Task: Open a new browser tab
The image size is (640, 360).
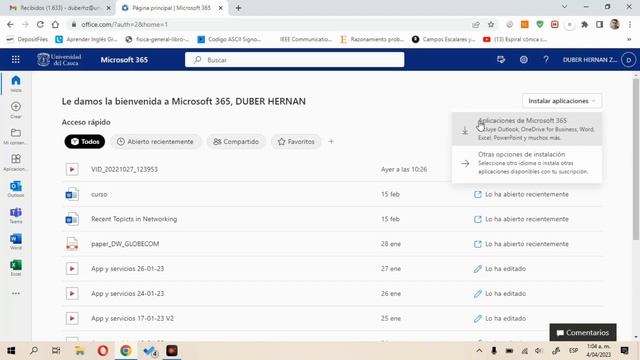Action: [238, 8]
